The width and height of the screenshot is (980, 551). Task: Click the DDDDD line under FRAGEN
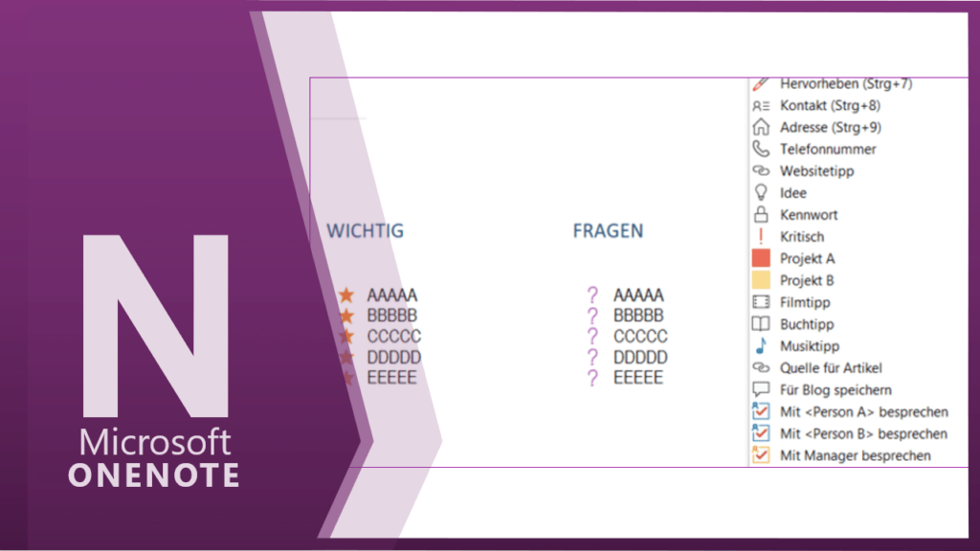tap(640, 357)
